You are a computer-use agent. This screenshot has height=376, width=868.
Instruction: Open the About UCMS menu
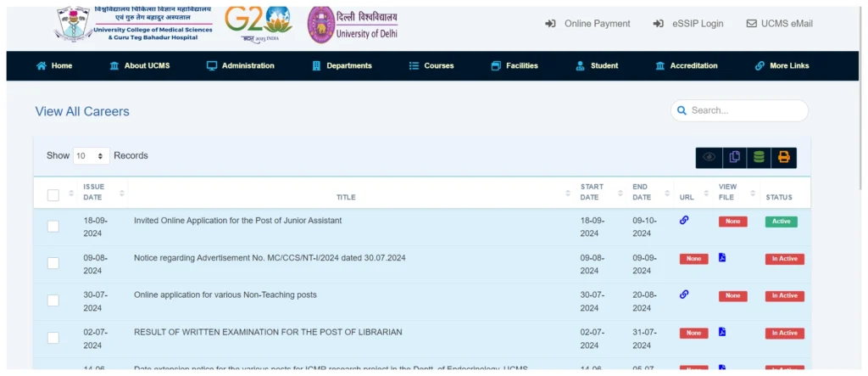pyautogui.click(x=140, y=65)
